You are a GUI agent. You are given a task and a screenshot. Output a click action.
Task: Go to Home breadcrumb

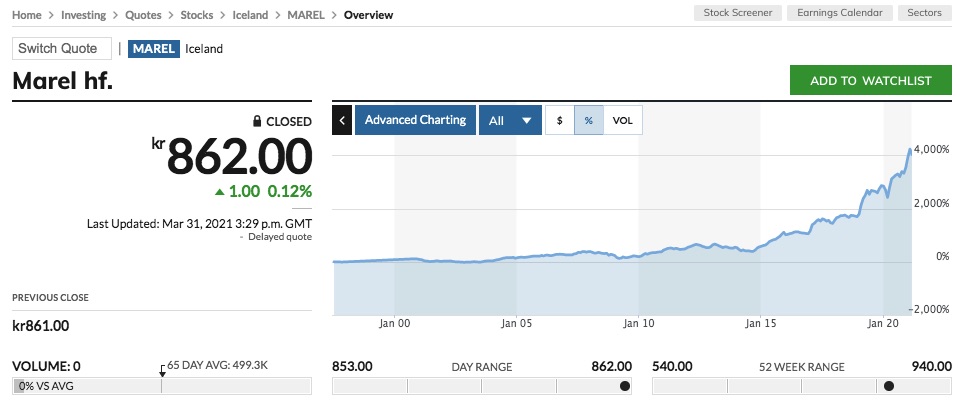tap(27, 15)
